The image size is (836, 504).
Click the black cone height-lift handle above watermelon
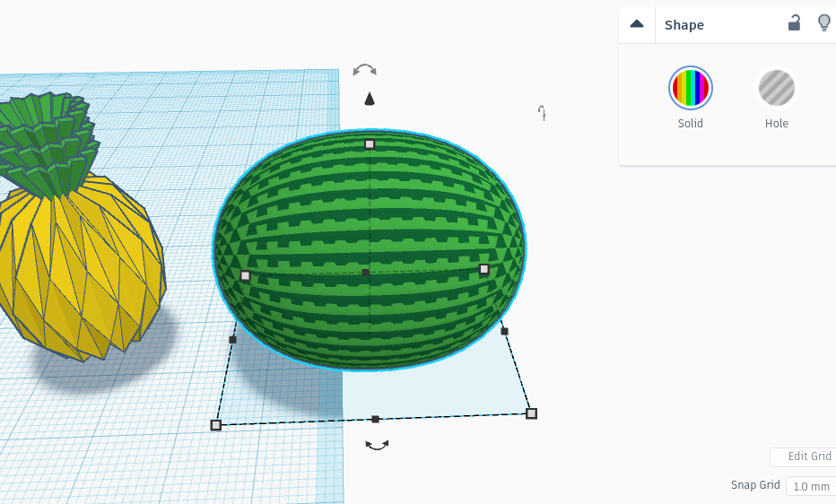(x=370, y=99)
